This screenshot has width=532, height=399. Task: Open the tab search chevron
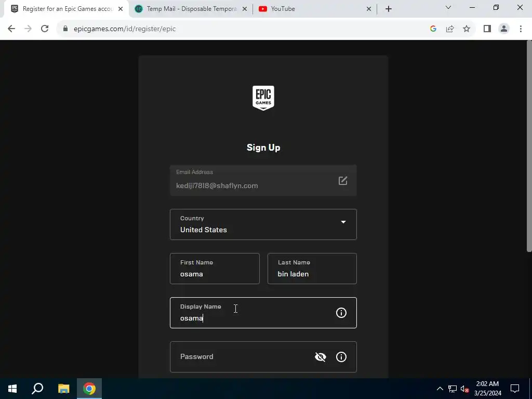(x=448, y=7)
